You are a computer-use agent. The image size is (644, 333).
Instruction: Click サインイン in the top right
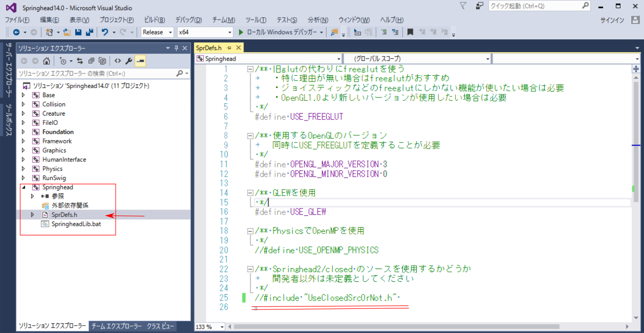[612, 20]
